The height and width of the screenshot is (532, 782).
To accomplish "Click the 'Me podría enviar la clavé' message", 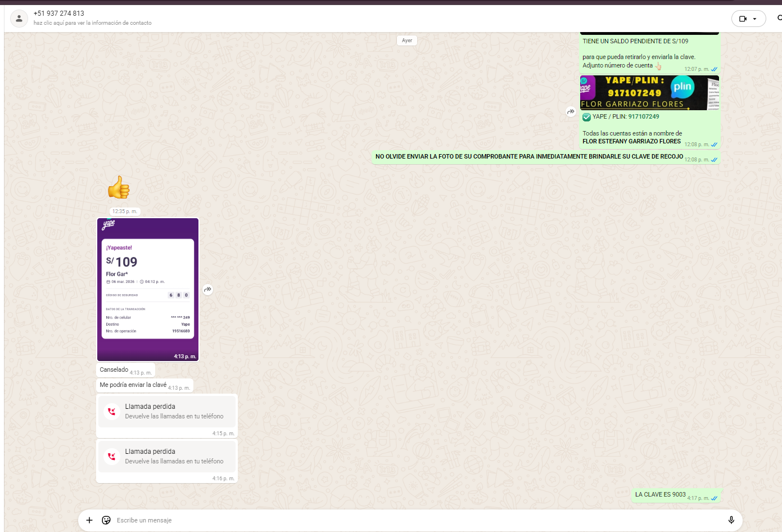I will (x=133, y=385).
